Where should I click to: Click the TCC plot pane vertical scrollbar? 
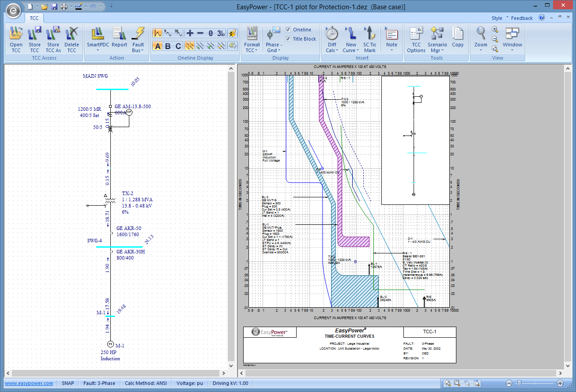(568, 217)
